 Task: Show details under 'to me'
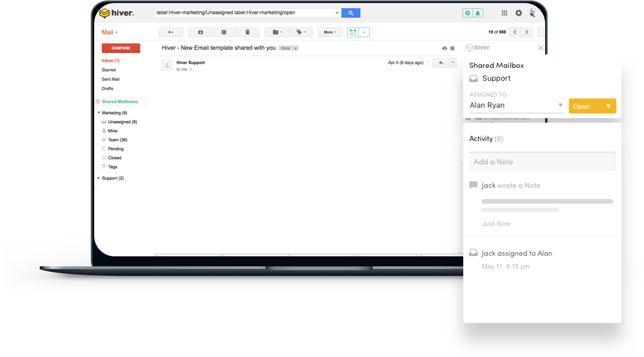[191, 70]
